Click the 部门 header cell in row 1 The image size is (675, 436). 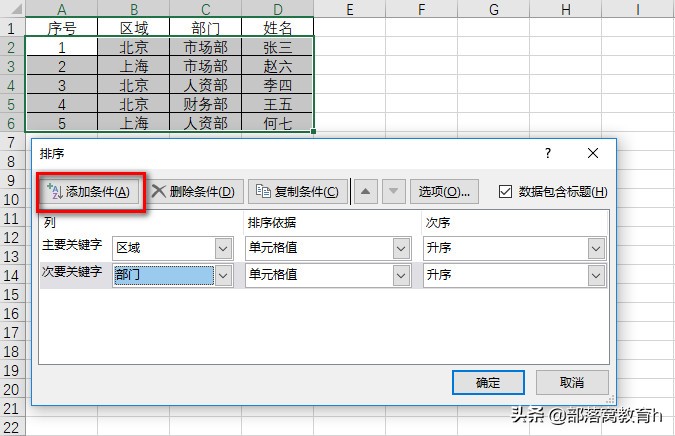(x=206, y=28)
